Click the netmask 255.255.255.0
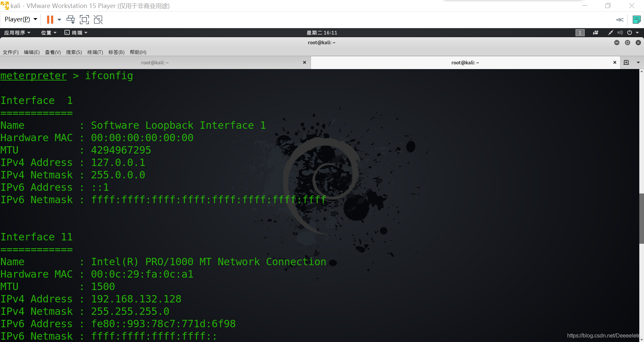The image size is (644, 342). pyautogui.click(x=130, y=311)
